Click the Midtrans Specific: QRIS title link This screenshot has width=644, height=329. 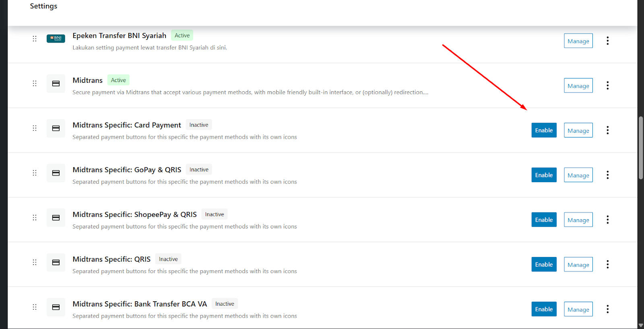tap(111, 259)
